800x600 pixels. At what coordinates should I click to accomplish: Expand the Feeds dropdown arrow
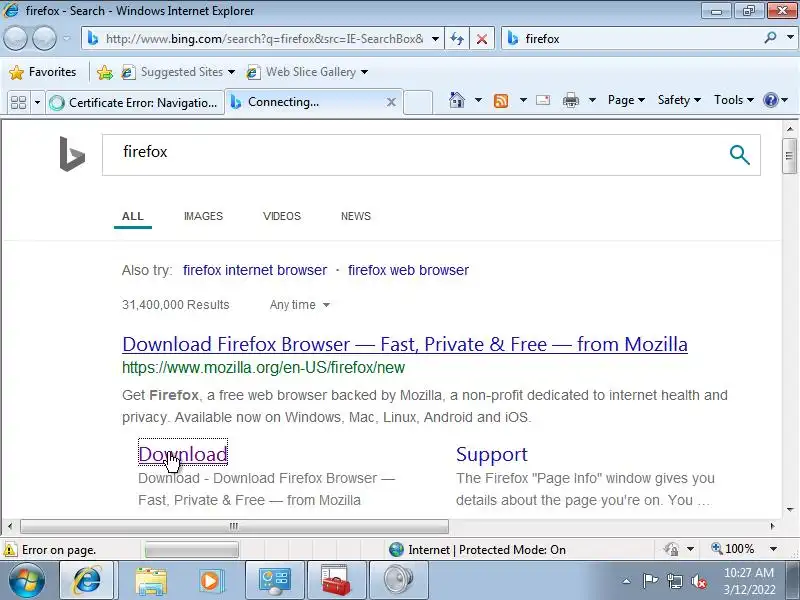point(523,100)
